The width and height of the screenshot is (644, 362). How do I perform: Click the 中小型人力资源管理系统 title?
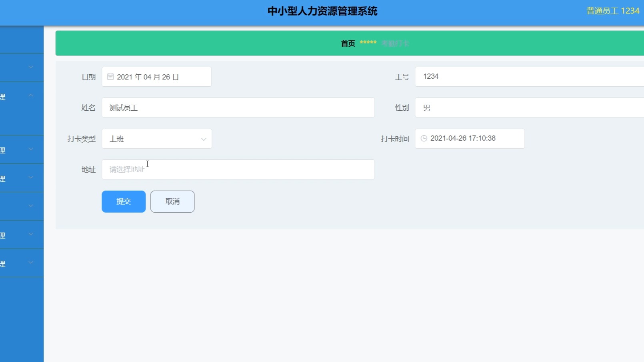click(x=322, y=11)
